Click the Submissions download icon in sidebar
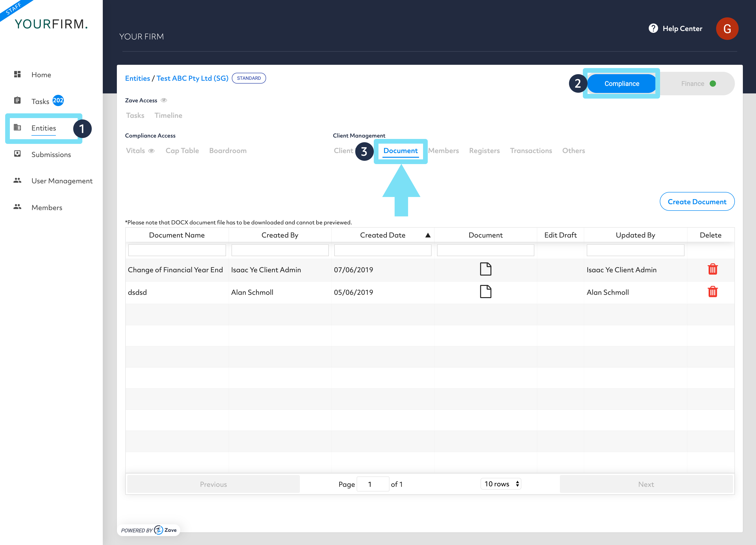The width and height of the screenshot is (756, 545). coord(17,154)
